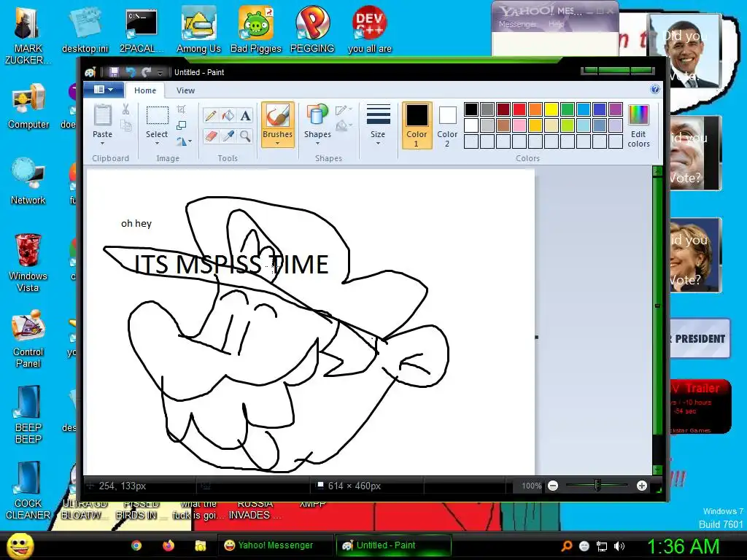Click the zoom in plus button
Screen dimensions: 747x560
coord(642,486)
